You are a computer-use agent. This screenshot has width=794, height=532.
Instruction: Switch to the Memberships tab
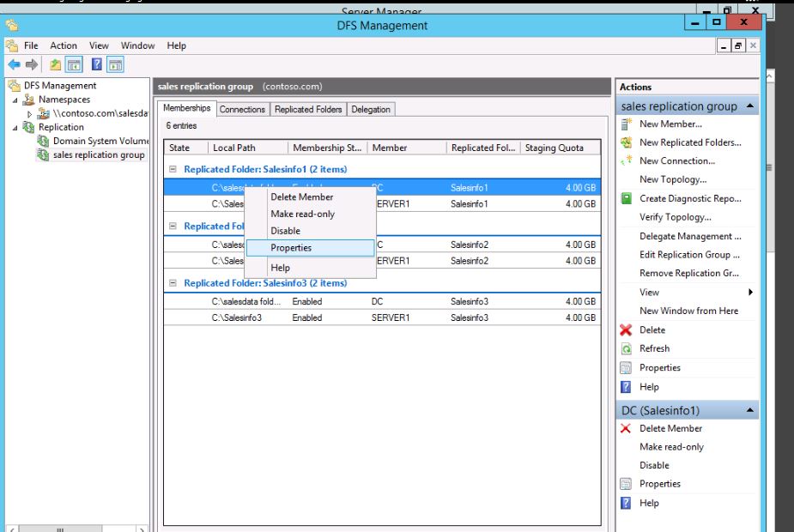click(x=186, y=108)
